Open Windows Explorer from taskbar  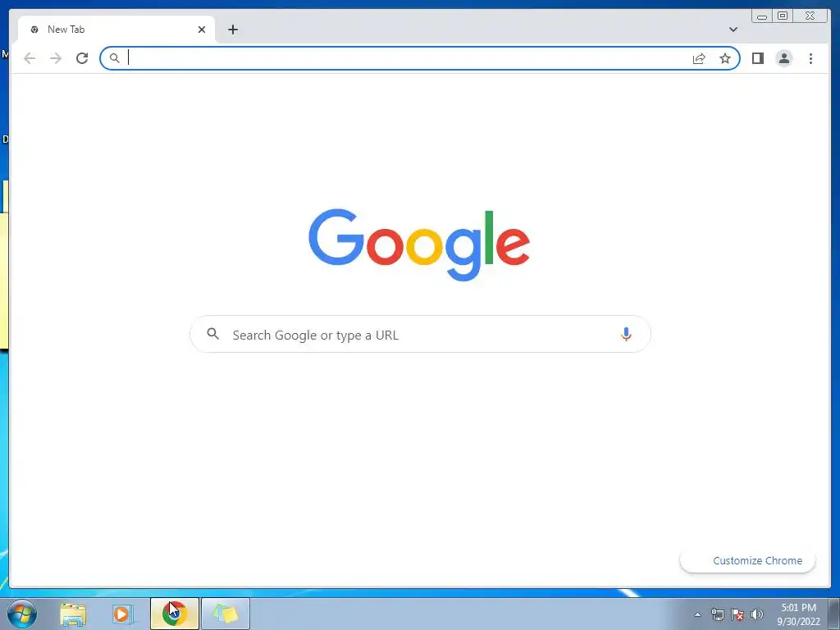[x=73, y=614]
